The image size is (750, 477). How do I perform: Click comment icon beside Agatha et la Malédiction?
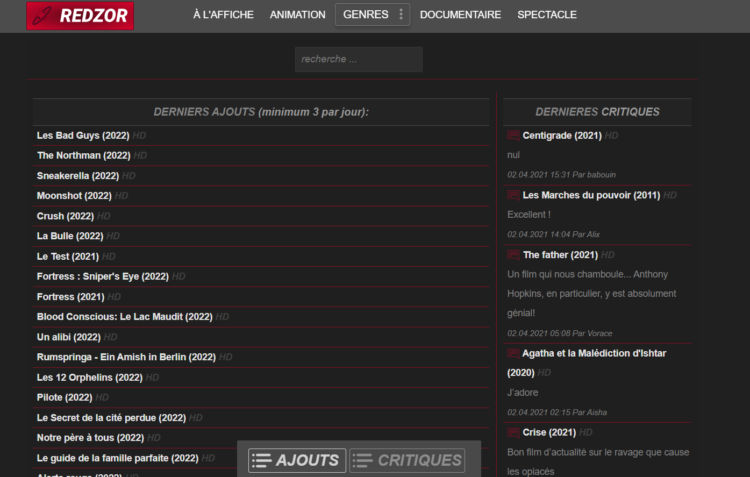click(513, 354)
